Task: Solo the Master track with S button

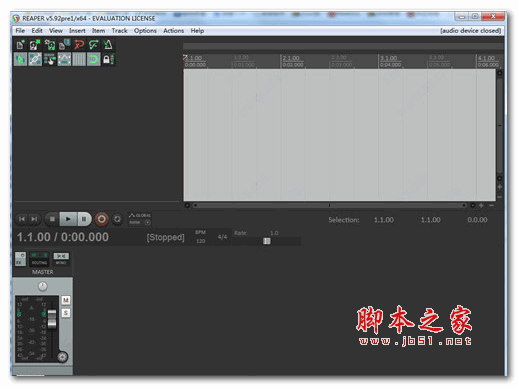Action: (x=66, y=313)
